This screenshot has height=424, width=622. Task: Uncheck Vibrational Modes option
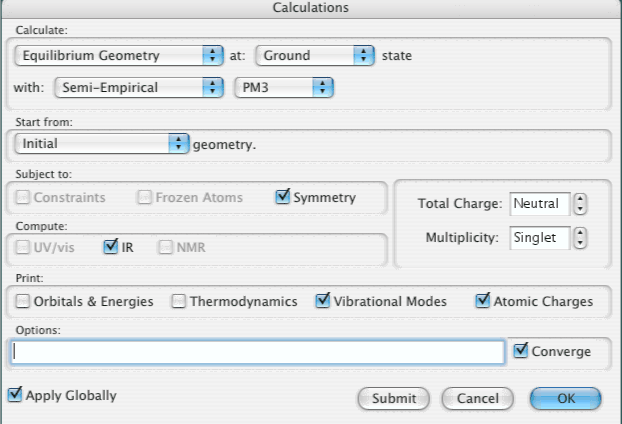pyautogui.click(x=324, y=301)
